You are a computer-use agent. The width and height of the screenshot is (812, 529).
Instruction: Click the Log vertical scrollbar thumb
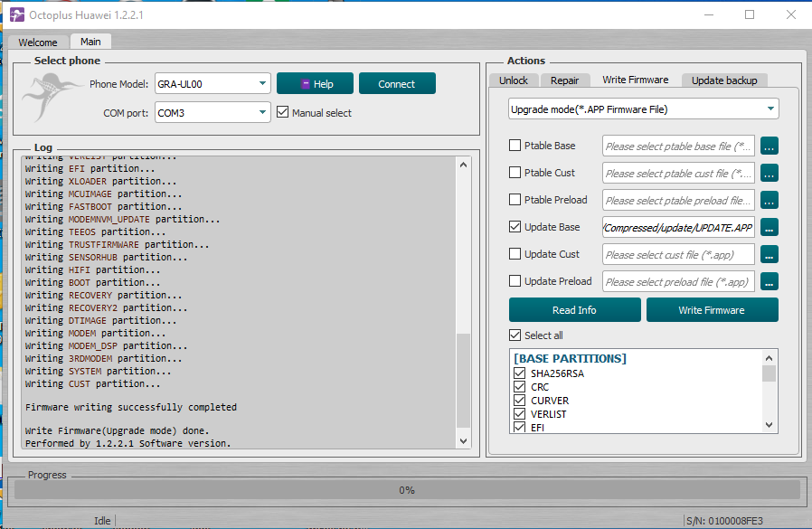[463, 381]
